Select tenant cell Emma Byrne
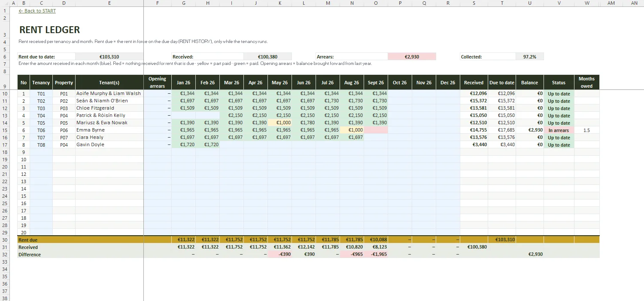644x301 pixels. (x=109, y=130)
